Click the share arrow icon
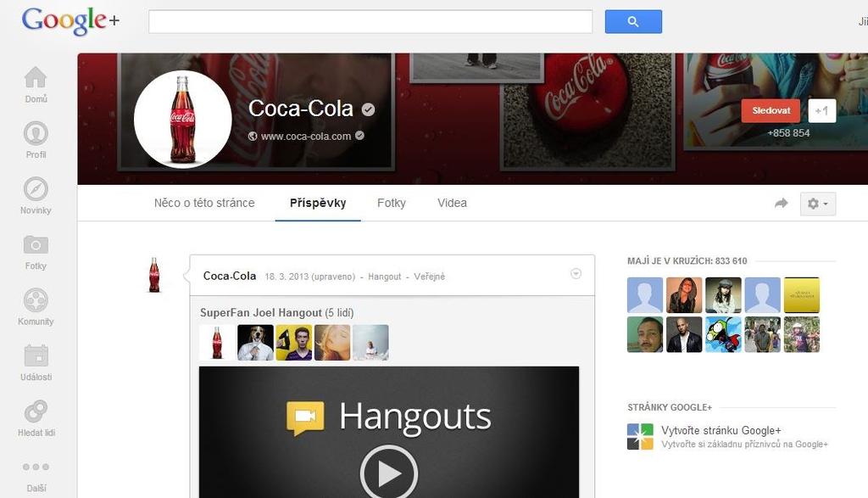Viewport: 868px width, 498px height. pos(781,204)
